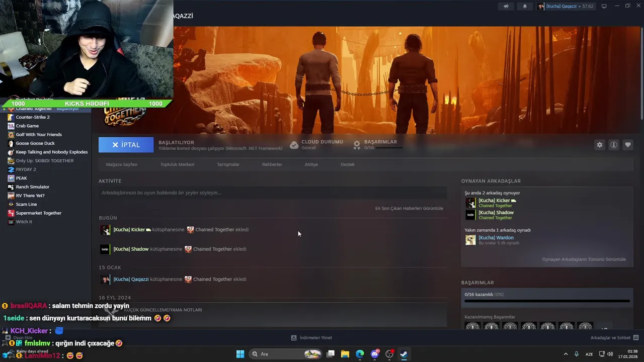Image resolution: width=644 pixels, height=362 pixels.
Task: Open [Kucha] Shadow name in activity feed
Action: coord(131,249)
